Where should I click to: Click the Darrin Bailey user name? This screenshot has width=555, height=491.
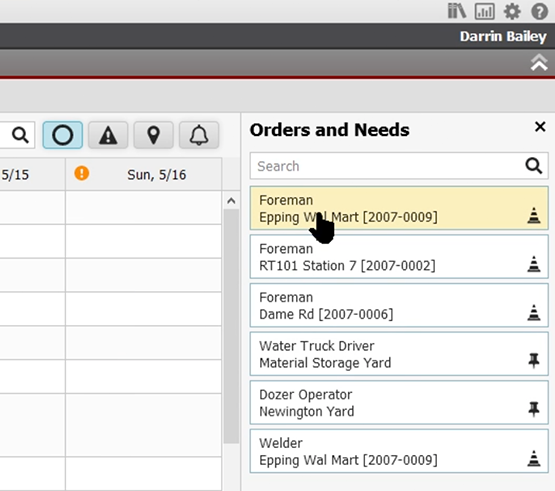point(503,36)
